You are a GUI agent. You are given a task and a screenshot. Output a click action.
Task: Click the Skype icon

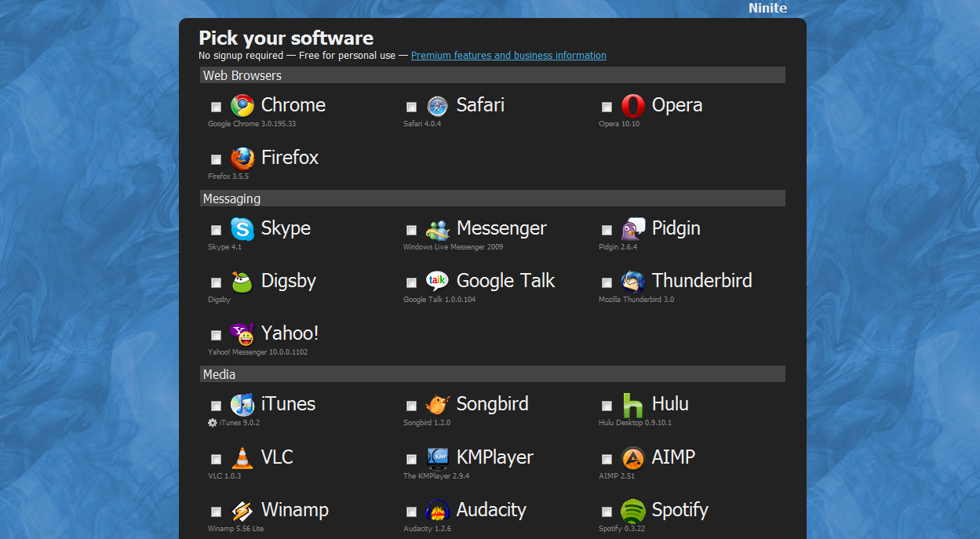(x=242, y=229)
